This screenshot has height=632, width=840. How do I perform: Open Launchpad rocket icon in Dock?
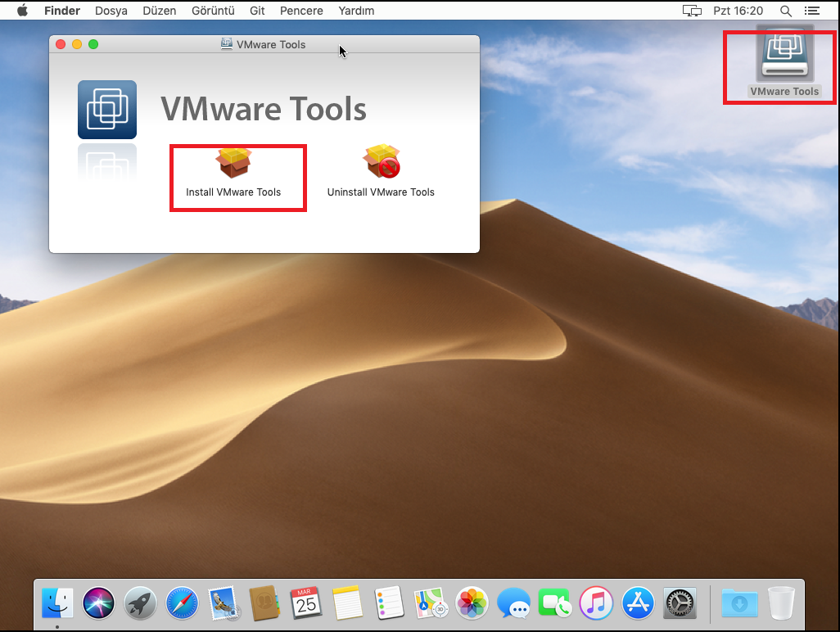tap(140, 603)
